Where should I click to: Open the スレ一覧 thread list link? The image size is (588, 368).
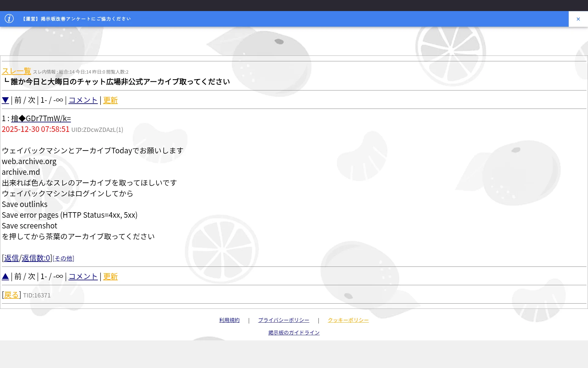click(x=16, y=71)
